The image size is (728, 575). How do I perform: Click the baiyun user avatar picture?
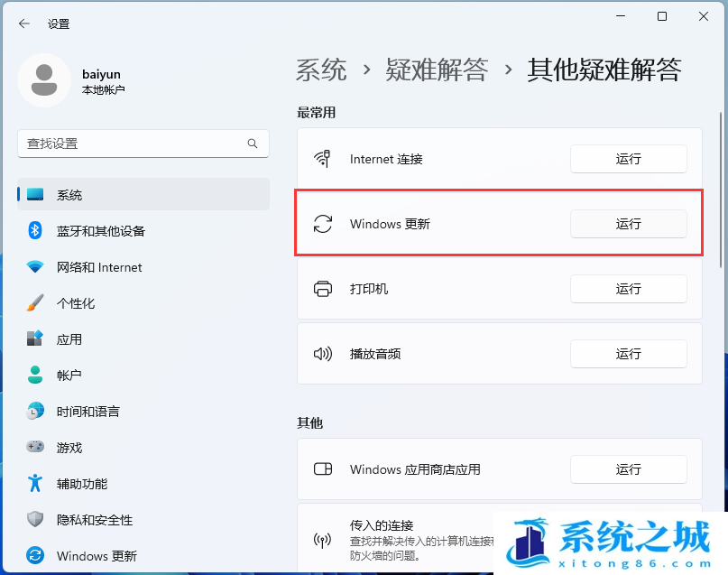pyautogui.click(x=44, y=80)
